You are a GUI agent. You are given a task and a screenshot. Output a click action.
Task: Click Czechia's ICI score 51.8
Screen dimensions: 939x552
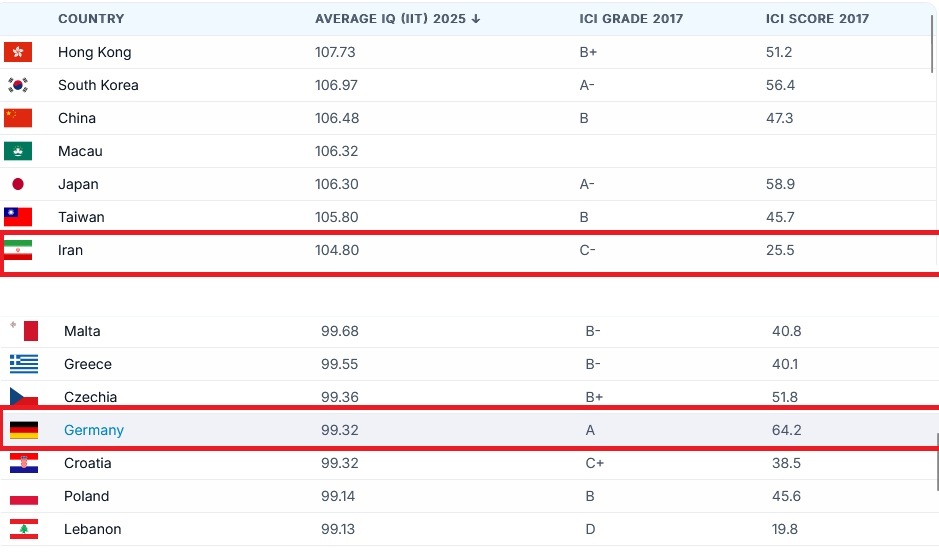pos(784,397)
